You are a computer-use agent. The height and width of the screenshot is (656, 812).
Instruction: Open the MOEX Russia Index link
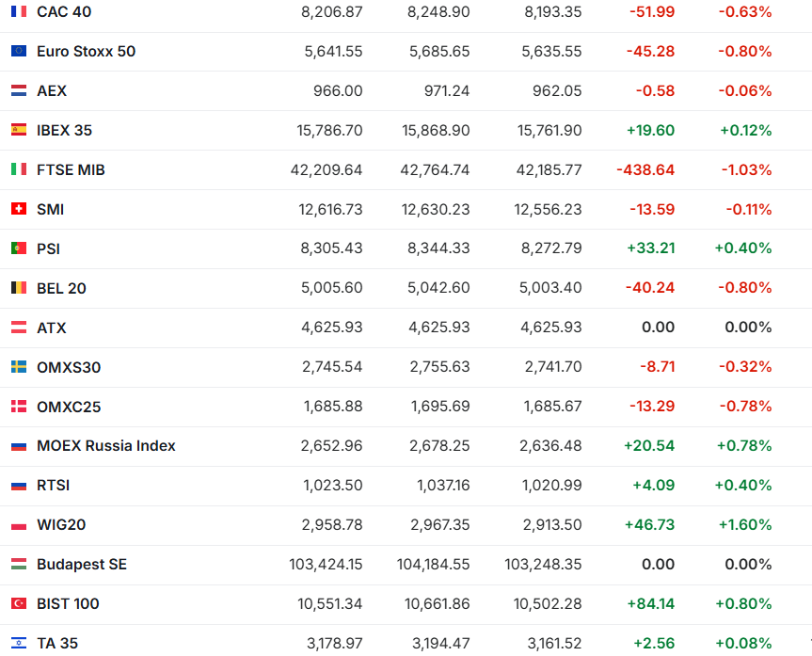(106, 446)
